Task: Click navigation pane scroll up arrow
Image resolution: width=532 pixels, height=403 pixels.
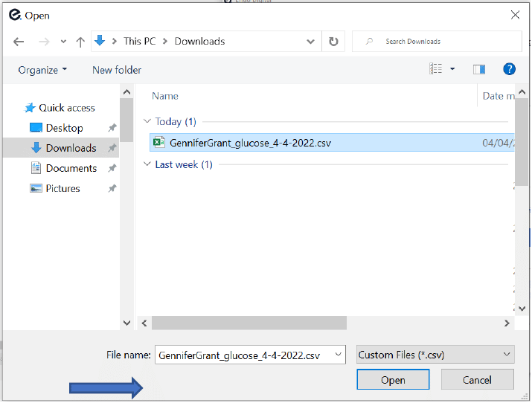Action: coord(127,92)
